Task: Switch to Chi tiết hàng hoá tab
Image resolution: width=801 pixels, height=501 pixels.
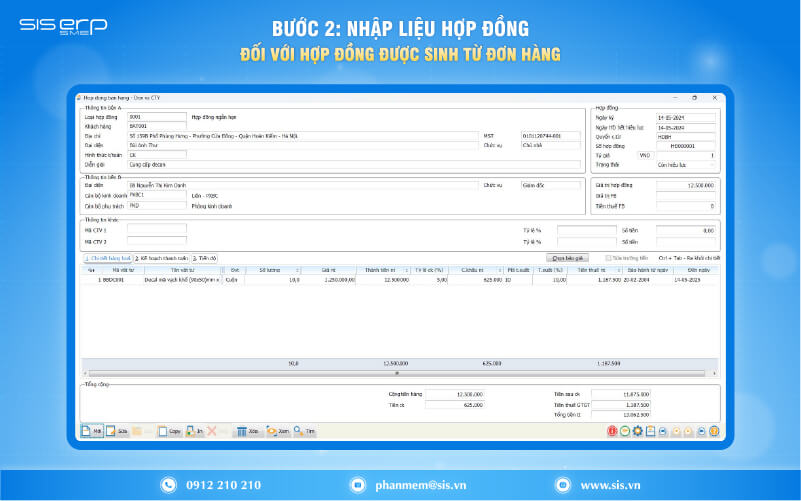Action: tap(107, 257)
